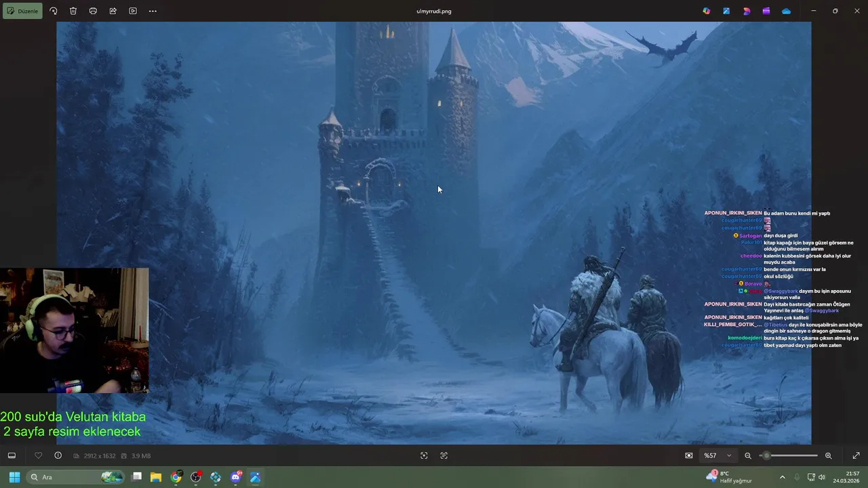Open File Explorer from the taskbar
This screenshot has width=868, height=488.
(x=156, y=477)
